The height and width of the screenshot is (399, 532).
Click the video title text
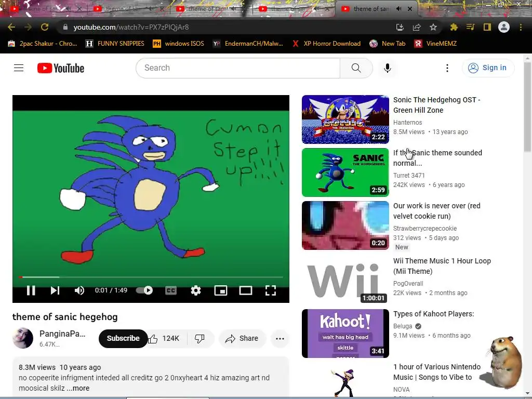pos(65,317)
